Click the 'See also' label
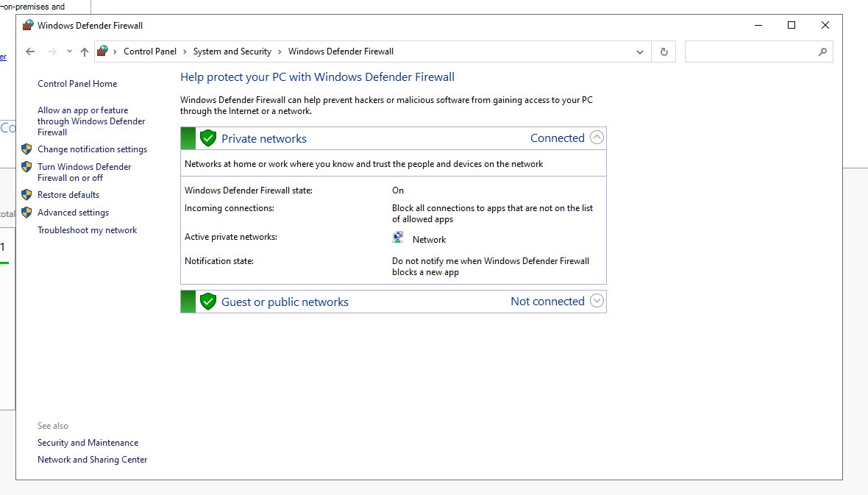 [52, 426]
